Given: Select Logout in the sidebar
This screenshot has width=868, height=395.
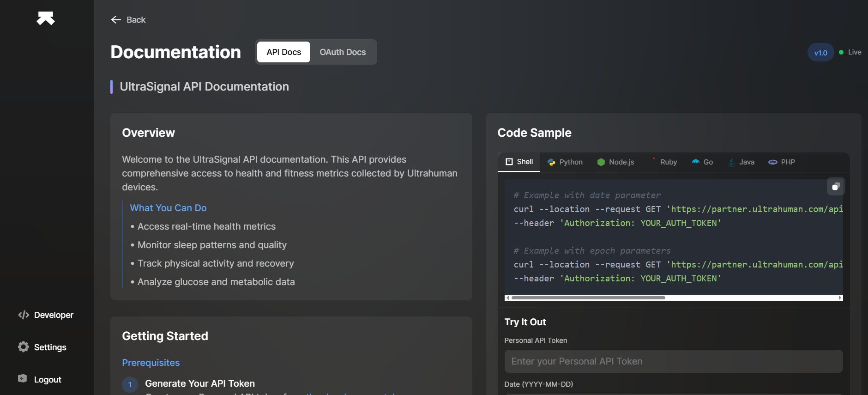Looking at the screenshot, I should (x=40, y=379).
